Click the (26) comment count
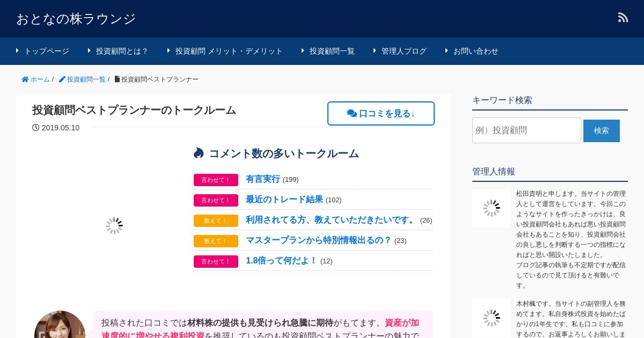The height and width of the screenshot is (338, 644). pyautogui.click(x=426, y=221)
